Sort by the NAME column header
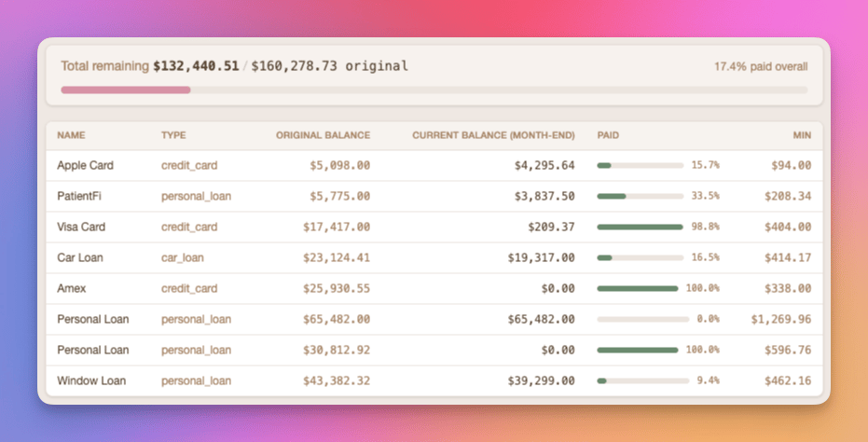Image resolution: width=868 pixels, height=442 pixels. [x=71, y=135]
